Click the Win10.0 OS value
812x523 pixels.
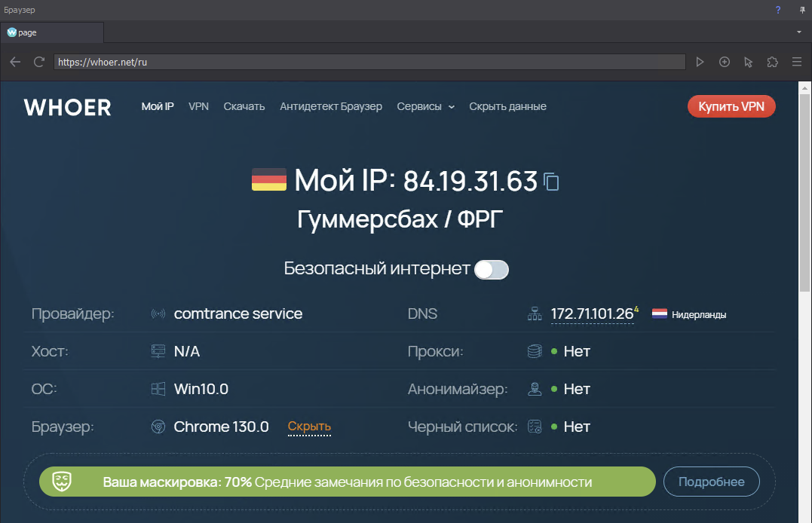(201, 389)
